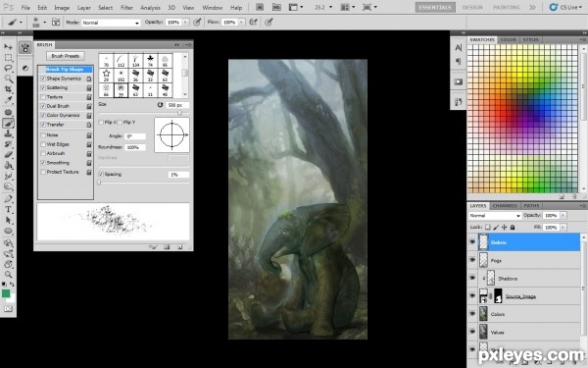
Task: Switch to Painting workspace
Action: (507, 7)
